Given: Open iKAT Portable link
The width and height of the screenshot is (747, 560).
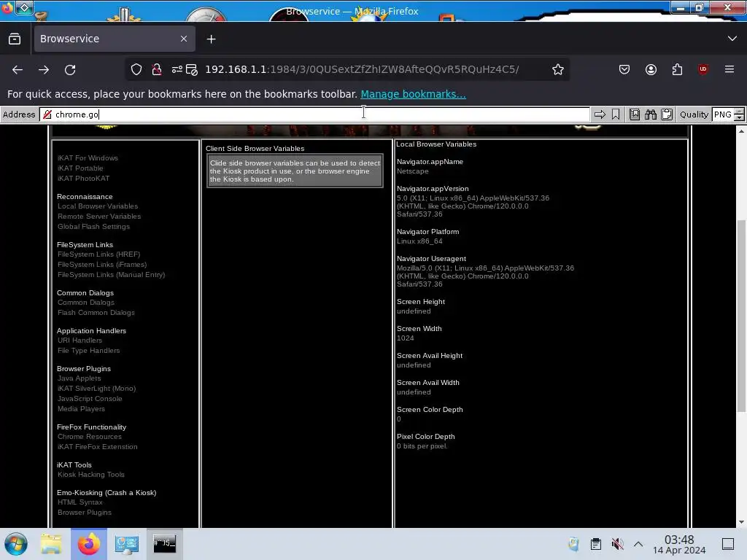Looking at the screenshot, I should (80, 168).
